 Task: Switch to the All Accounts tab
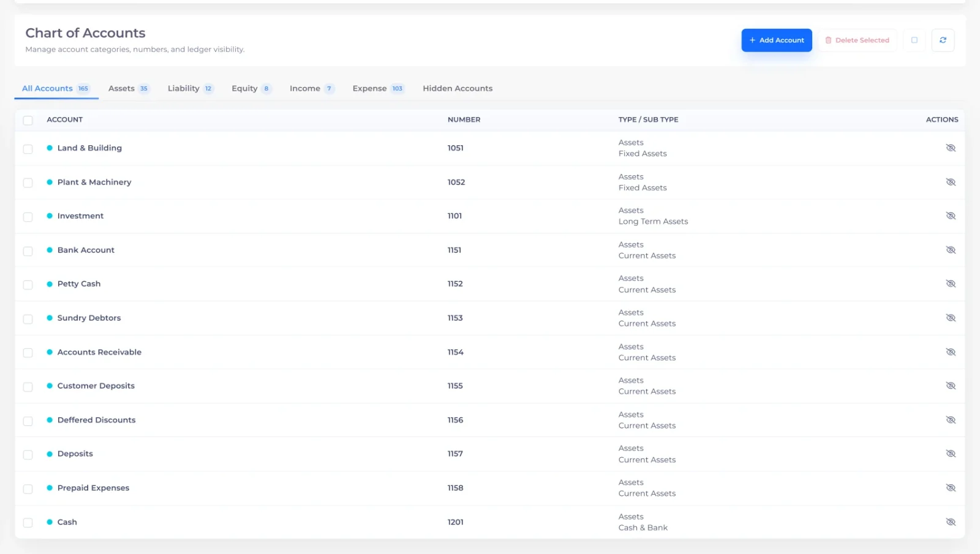pyautogui.click(x=56, y=88)
